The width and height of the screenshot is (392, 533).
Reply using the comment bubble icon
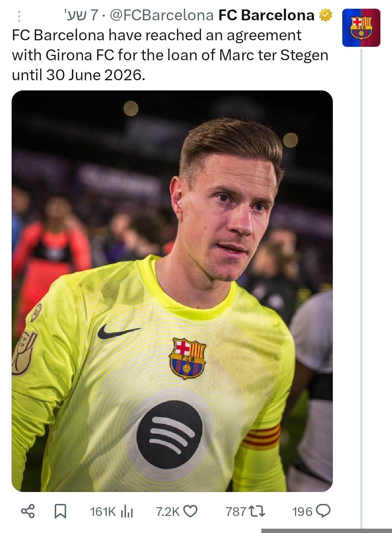[323, 511]
